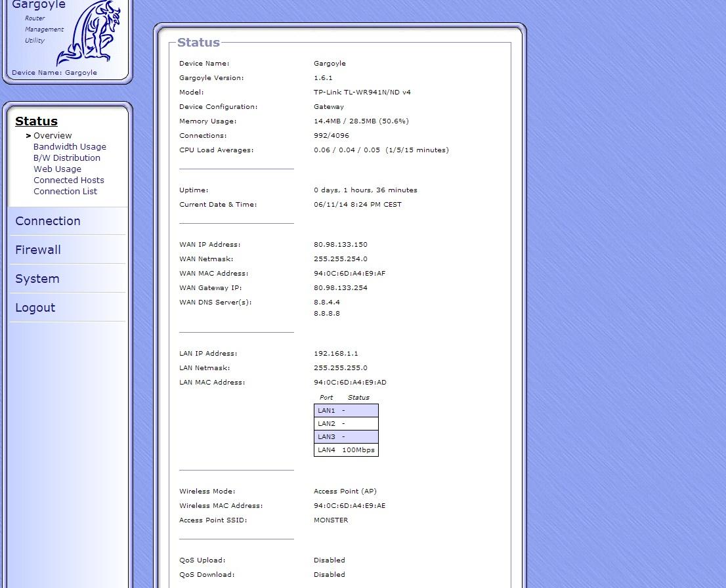Viewport: 726px width, 588px height.
Task: Click the uptime value 0 days, 1 hours
Action: (366, 190)
